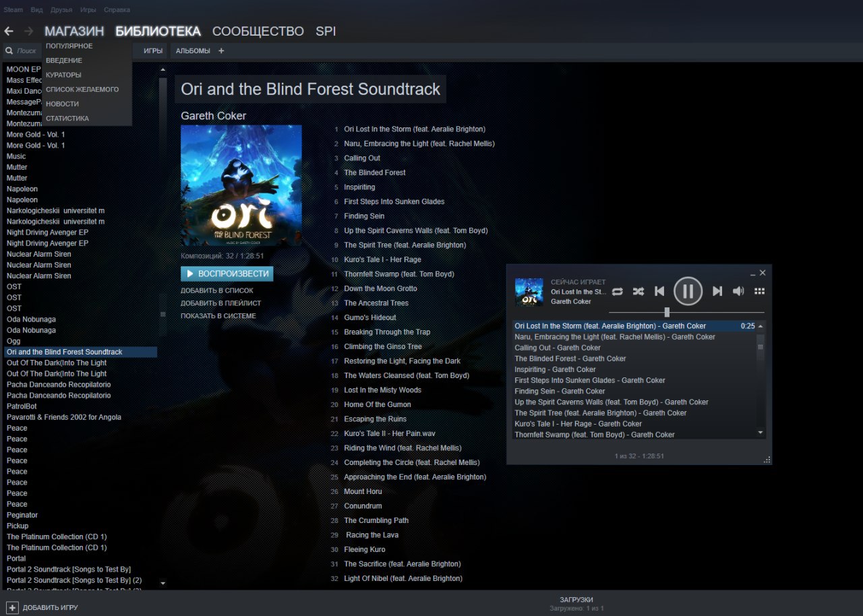Screen dimensions: 863x616
Task: Click the Воспроизвести play button
Action: pos(227,274)
